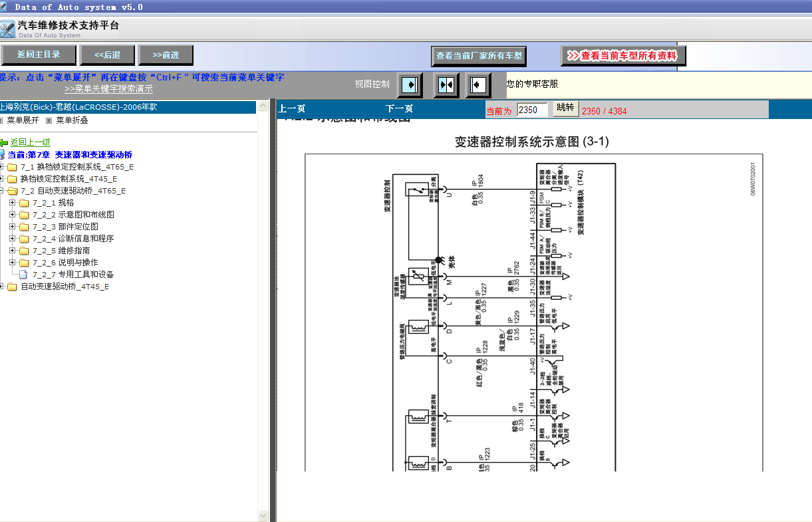Click the center-split view control icon

[x=446, y=85]
